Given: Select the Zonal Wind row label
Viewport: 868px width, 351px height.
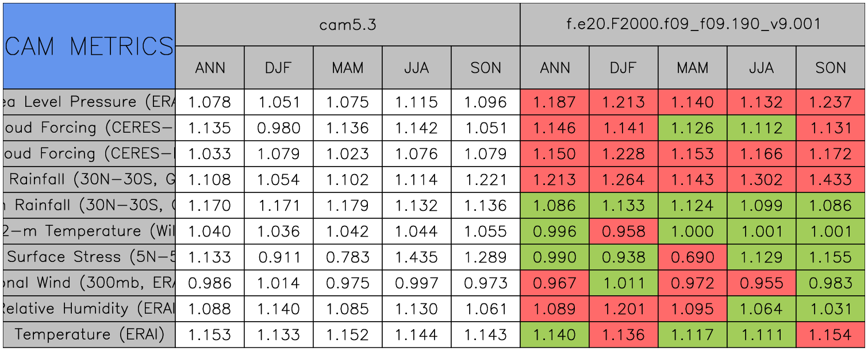Looking at the screenshot, I should tap(89, 283).
